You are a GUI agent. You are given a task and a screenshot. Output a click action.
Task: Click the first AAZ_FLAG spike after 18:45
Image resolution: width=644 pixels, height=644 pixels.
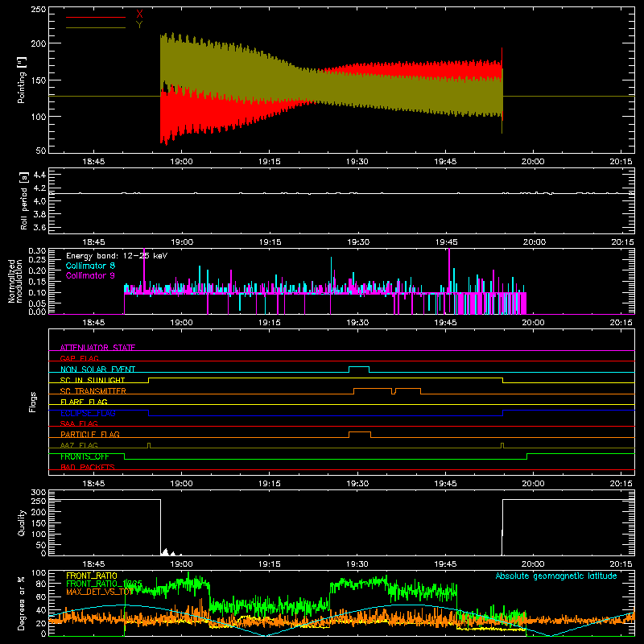tap(149, 445)
